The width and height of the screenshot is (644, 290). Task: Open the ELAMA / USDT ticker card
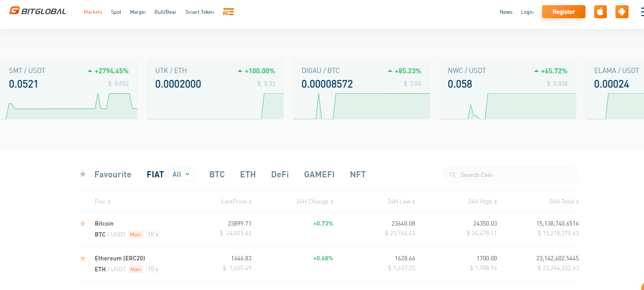615,90
